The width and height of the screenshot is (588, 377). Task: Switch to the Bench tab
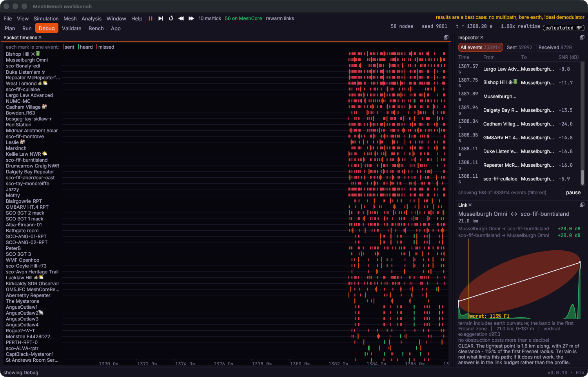96,28
